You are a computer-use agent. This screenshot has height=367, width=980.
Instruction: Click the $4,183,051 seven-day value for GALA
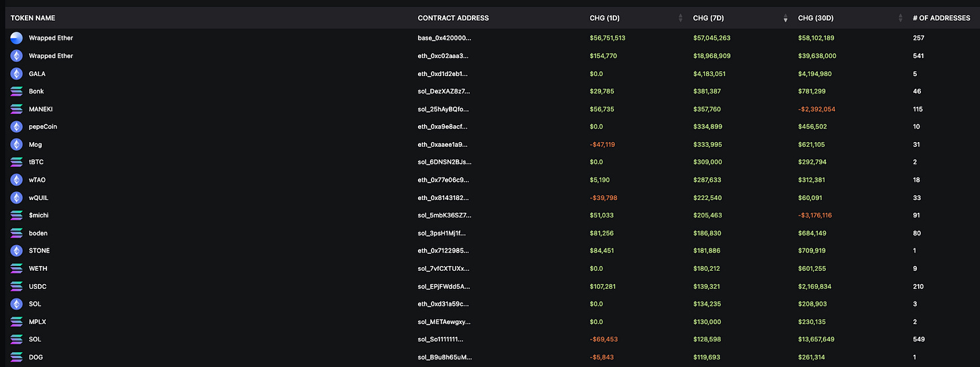tap(709, 73)
